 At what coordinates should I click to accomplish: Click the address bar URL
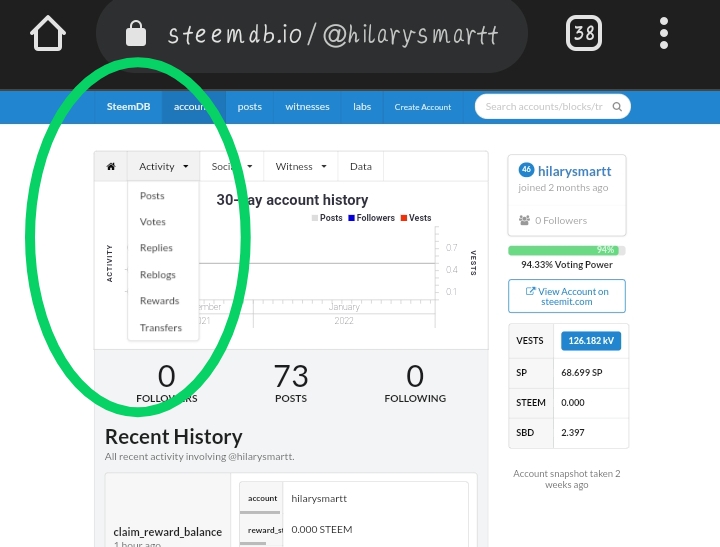click(x=333, y=34)
